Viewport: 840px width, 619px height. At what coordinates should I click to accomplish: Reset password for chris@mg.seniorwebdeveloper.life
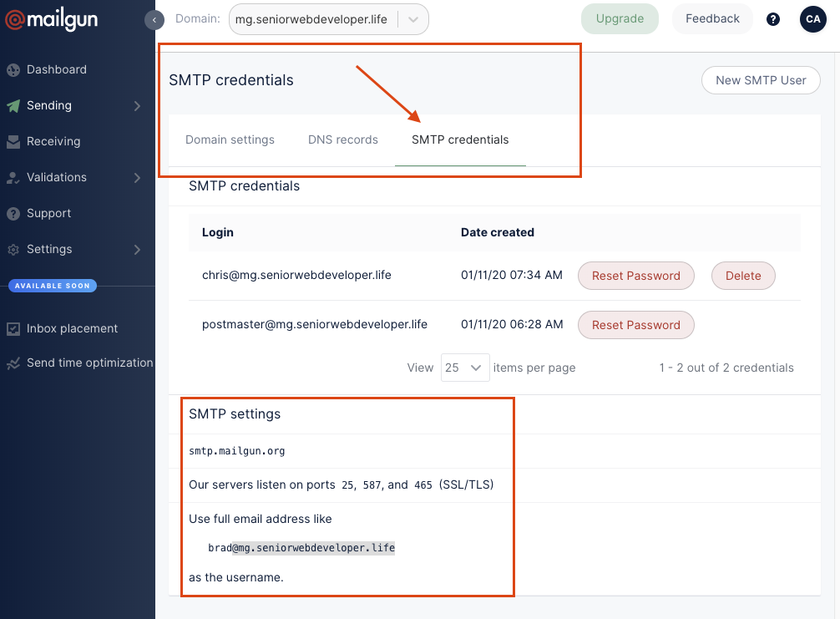636,276
